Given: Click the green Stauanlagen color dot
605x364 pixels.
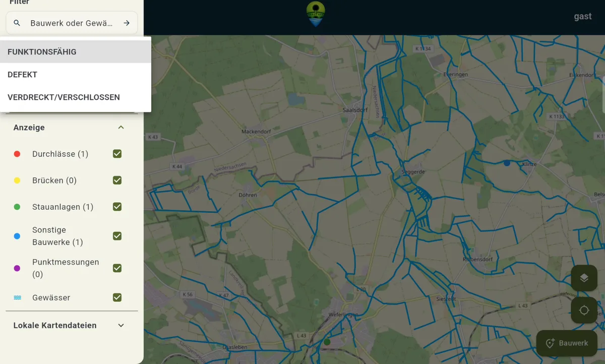Looking at the screenshot, I should [17, 207].
